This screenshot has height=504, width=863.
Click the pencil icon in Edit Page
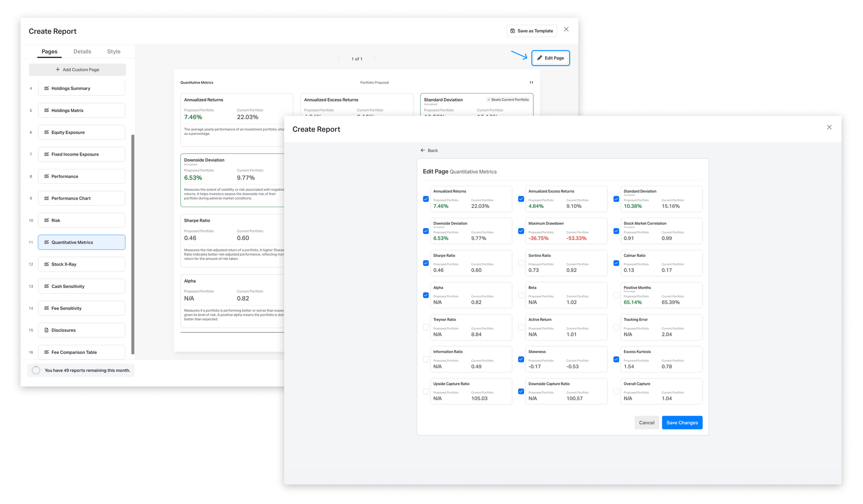point(539,58)
